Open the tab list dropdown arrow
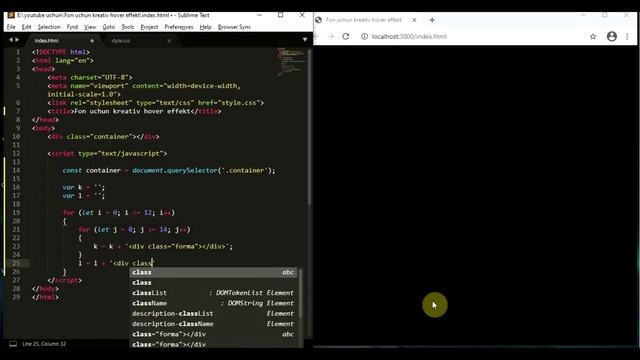The image size is (640, 360). (x=304, y=40)
